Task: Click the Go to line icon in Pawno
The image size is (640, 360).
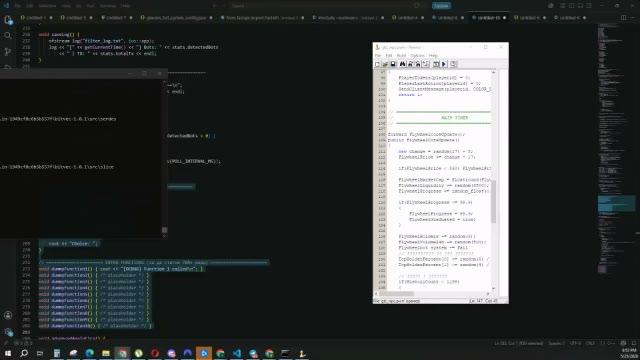Action: (426, 64)
